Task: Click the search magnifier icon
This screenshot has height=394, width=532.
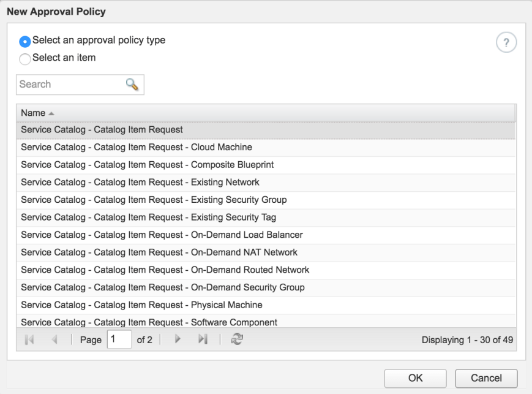Action: coord(132,85)
